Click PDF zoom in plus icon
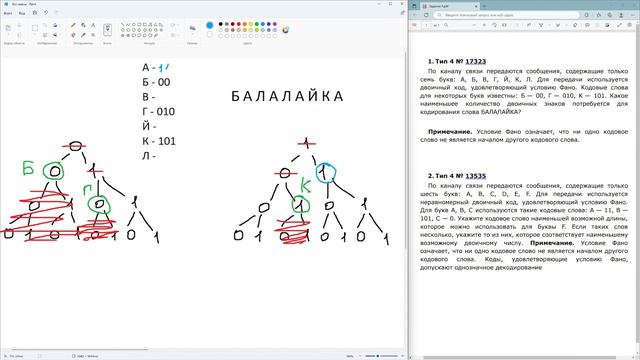 (484, 25)
